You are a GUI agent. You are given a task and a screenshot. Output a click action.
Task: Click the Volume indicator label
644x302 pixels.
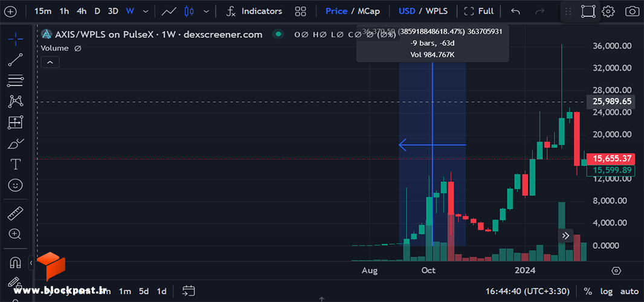tap(54, 48)
